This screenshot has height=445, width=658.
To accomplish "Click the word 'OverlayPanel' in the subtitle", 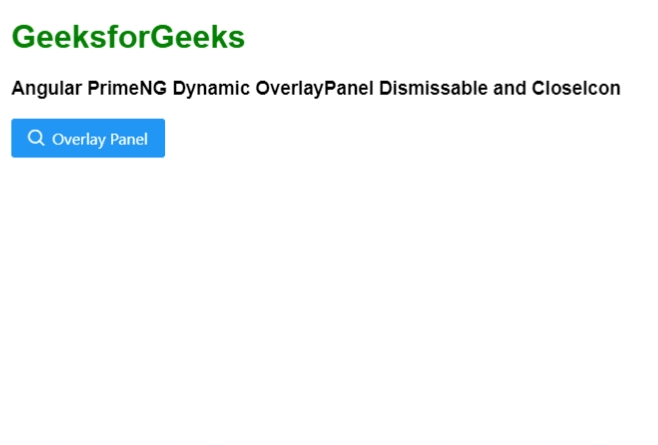I will click(x=314, y=88).
